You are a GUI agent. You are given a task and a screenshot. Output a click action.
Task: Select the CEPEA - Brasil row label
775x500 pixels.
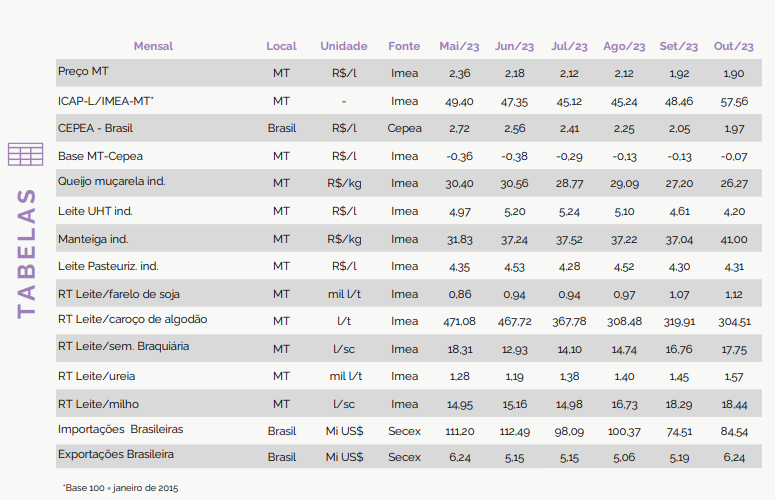[95, 128]
